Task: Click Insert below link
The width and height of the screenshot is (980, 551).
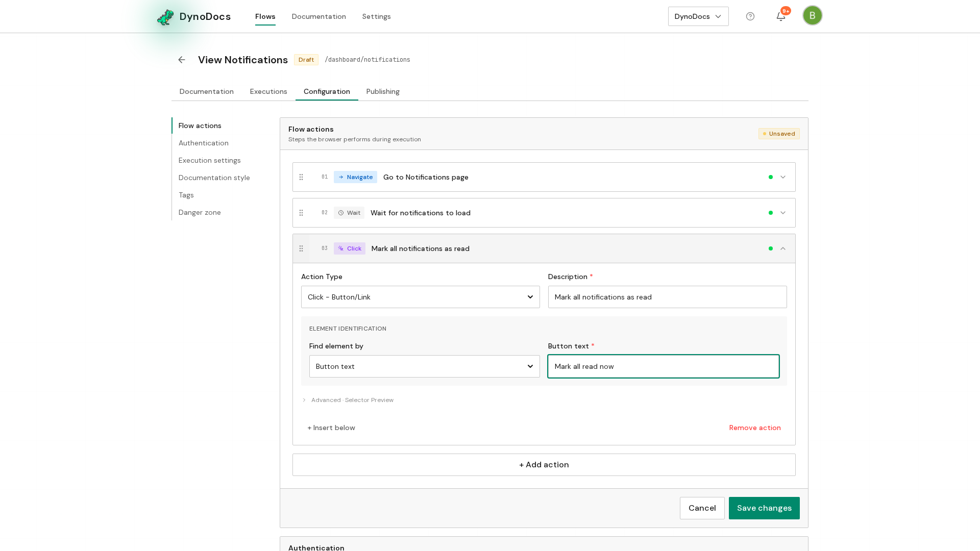Action: [x=331, y=428]
